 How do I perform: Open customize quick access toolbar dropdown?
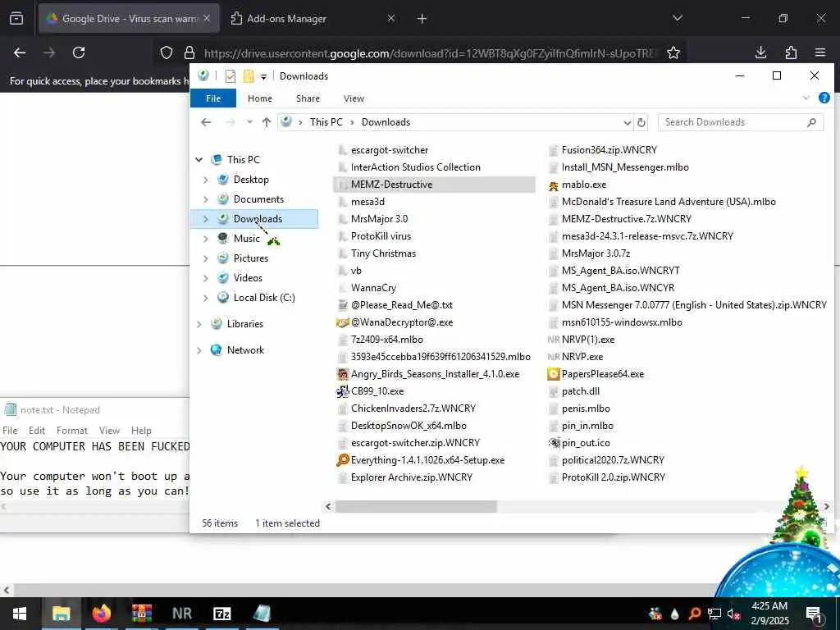[263, 76]
